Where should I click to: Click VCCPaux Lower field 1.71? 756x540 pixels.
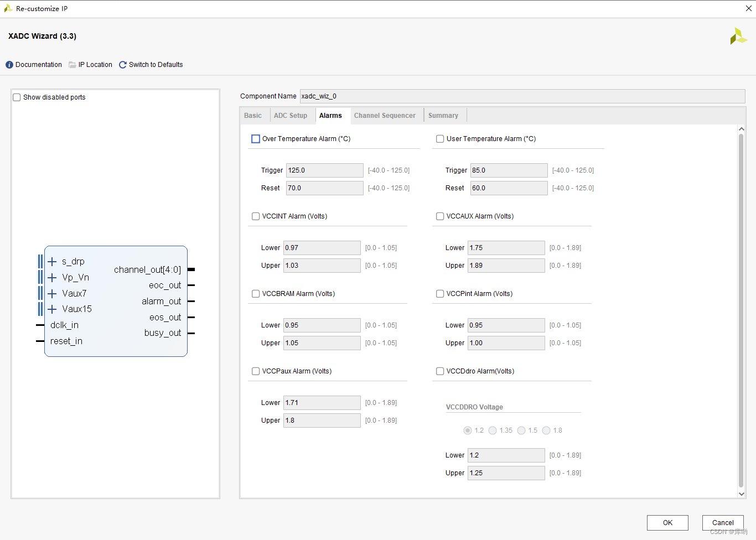(322, 403)
